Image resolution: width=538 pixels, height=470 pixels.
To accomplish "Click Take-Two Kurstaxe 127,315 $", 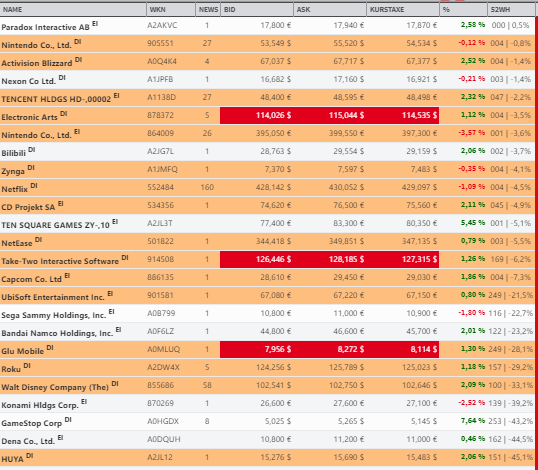I will tap(420, 259).
